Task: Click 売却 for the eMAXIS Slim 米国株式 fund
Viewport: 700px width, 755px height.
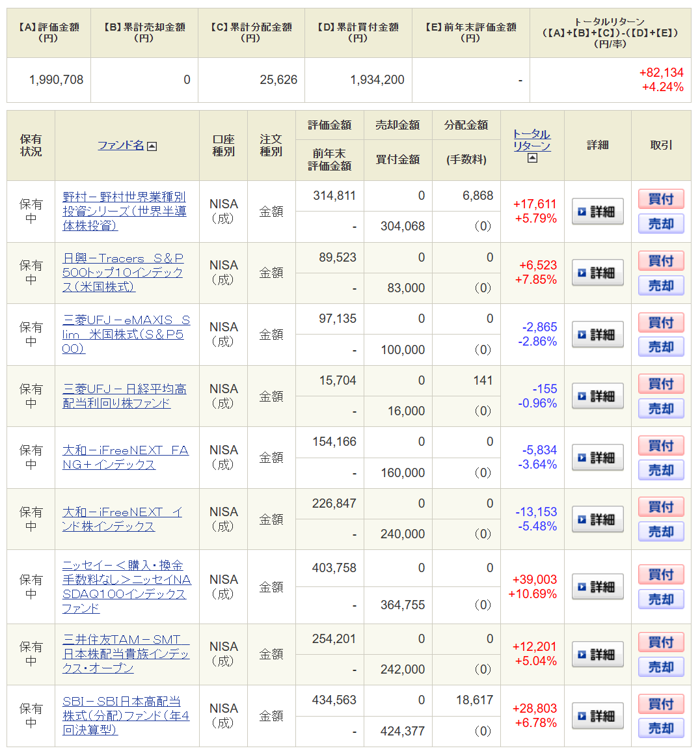Action: 661,347
